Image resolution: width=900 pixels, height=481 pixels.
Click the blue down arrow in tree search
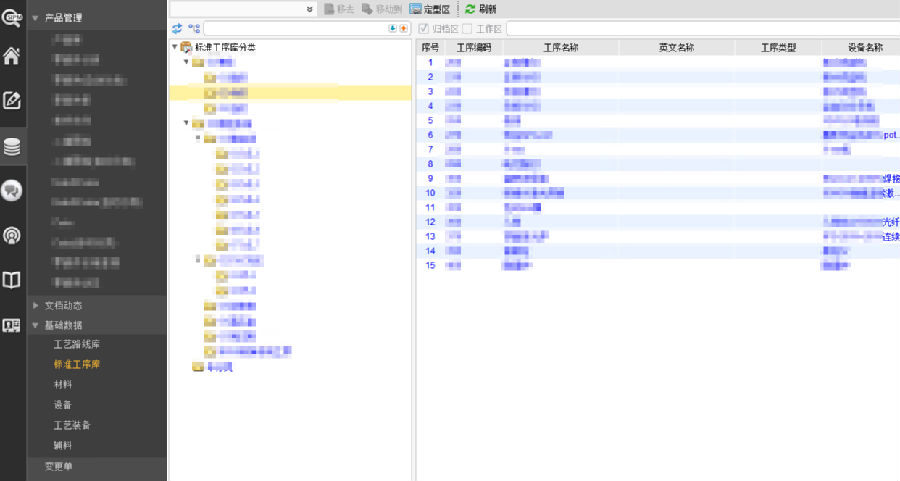coord(393,28)
